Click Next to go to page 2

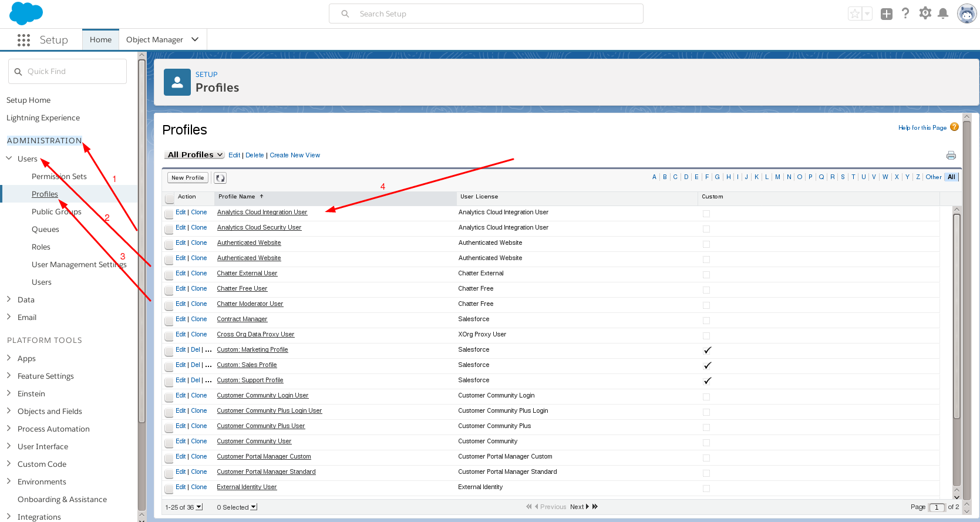click(580, 507)
